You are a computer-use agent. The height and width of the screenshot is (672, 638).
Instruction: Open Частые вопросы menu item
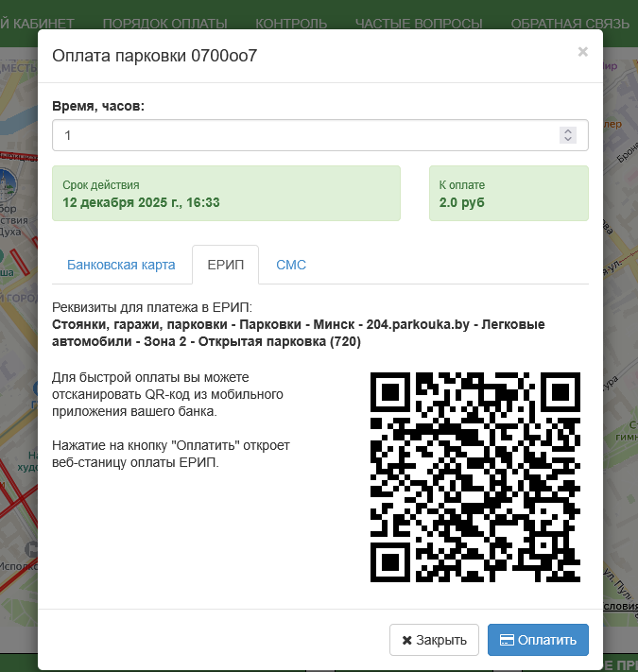tap(419, 24)
